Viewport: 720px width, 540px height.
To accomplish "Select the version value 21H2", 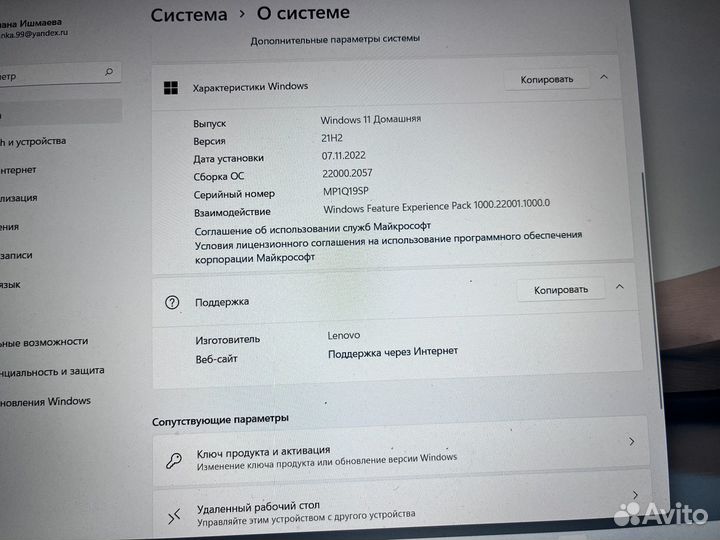I will (332, 138).
